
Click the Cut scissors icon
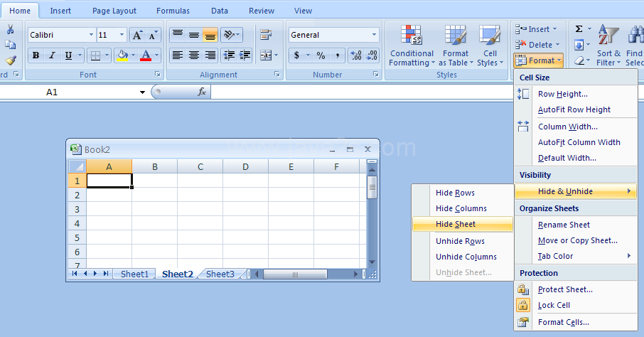10,29
